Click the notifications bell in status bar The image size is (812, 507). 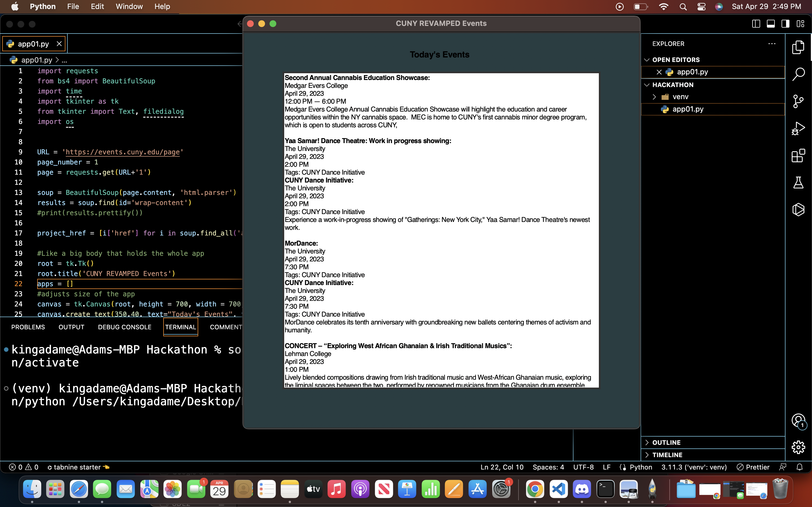[800, 467]
